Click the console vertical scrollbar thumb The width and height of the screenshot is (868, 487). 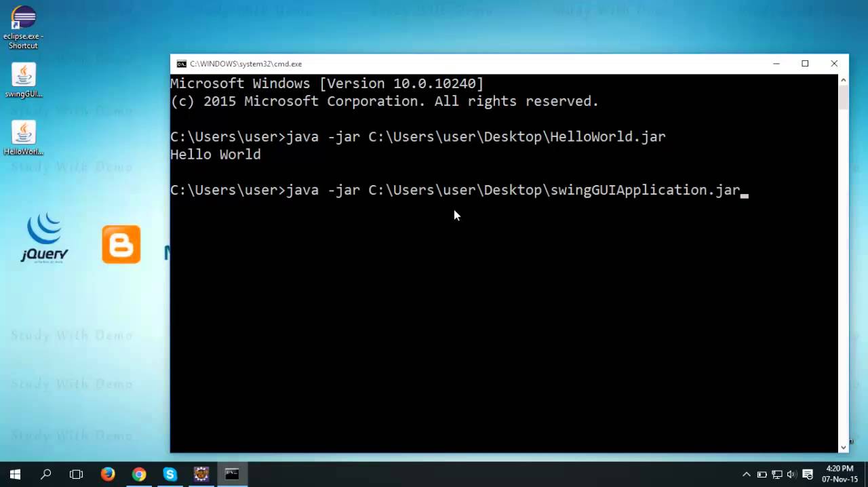coord(844,98)
